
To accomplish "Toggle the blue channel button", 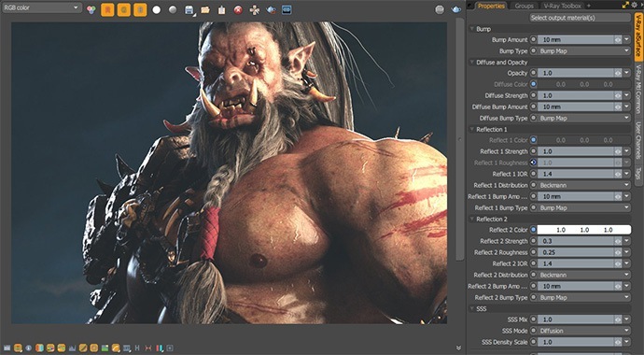I will (x=140, y=9).
